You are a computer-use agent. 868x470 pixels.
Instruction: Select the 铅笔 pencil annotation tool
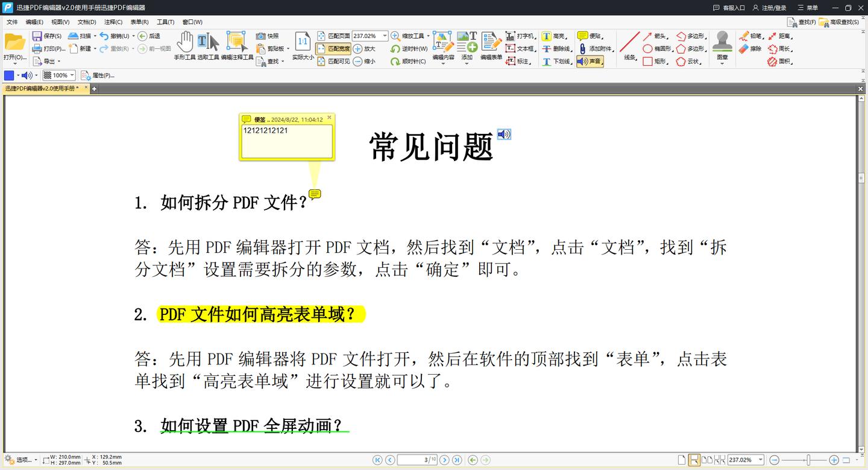click(752, 36)
